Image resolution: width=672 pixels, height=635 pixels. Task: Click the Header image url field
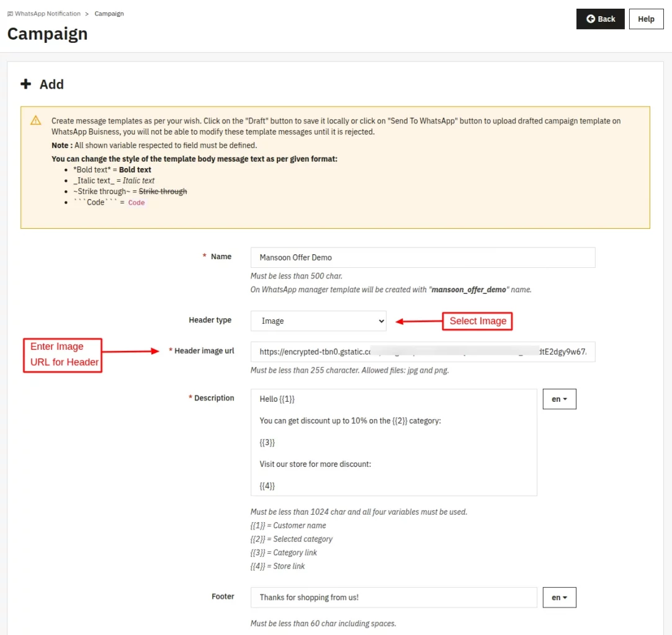coord(423,352)
